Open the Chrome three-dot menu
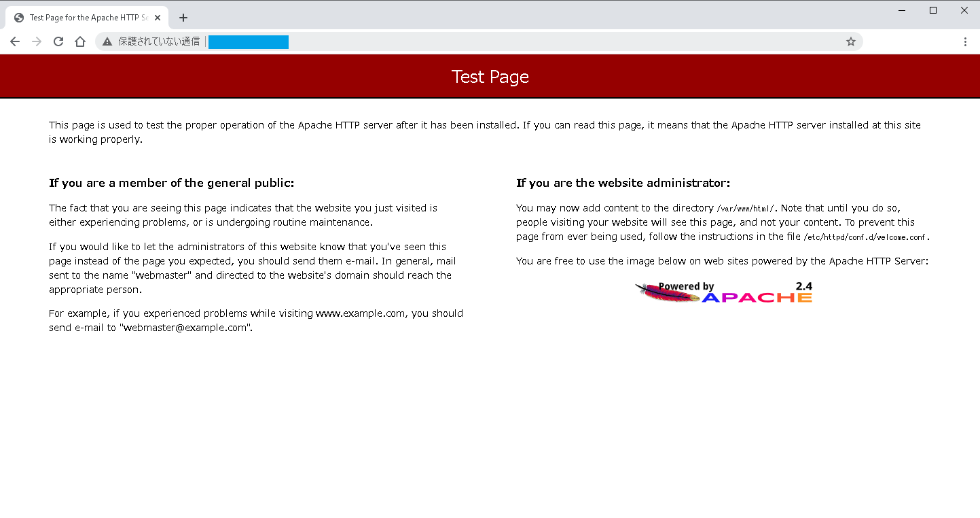This screenshot has width=980, height=518. pos(965,41)
